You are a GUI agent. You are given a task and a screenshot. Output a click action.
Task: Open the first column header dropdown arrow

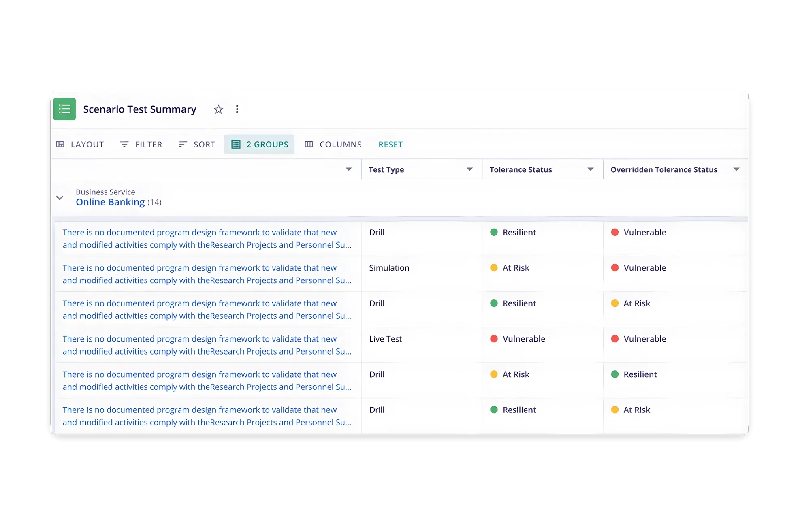[348, 169]
